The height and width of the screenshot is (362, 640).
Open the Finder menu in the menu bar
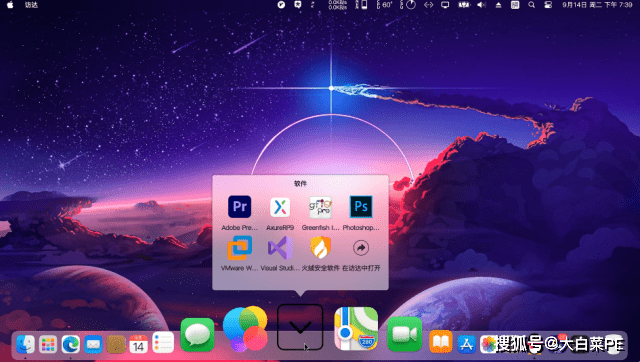(x=31, y=5)
